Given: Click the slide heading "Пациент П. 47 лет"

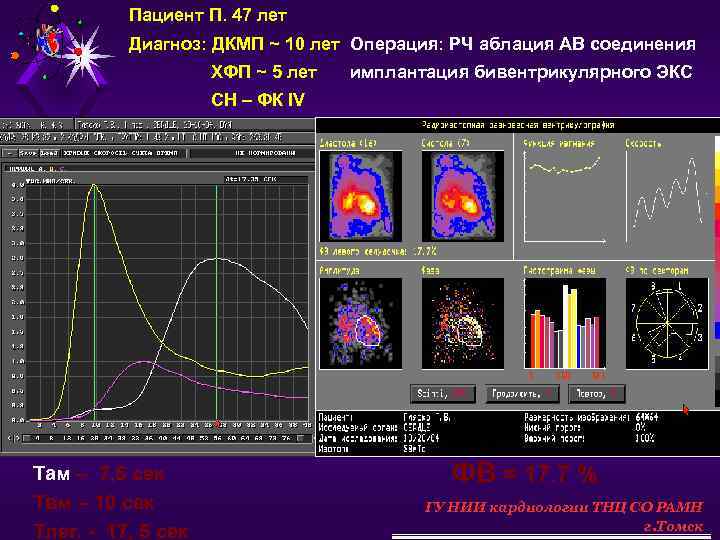Looking at the screenshot, I should (208, 15).
